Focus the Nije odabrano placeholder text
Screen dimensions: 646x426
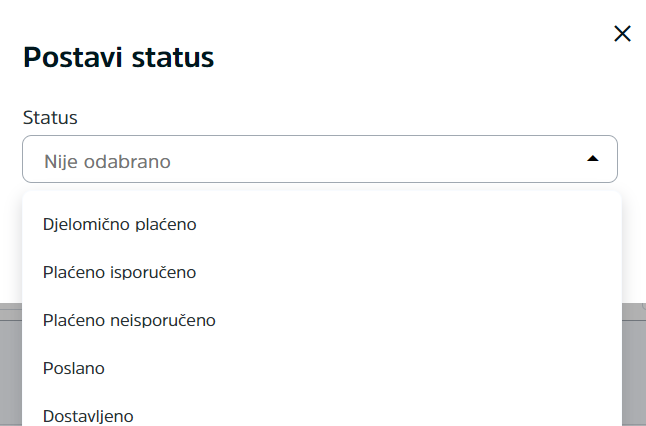tap(107, 162)
